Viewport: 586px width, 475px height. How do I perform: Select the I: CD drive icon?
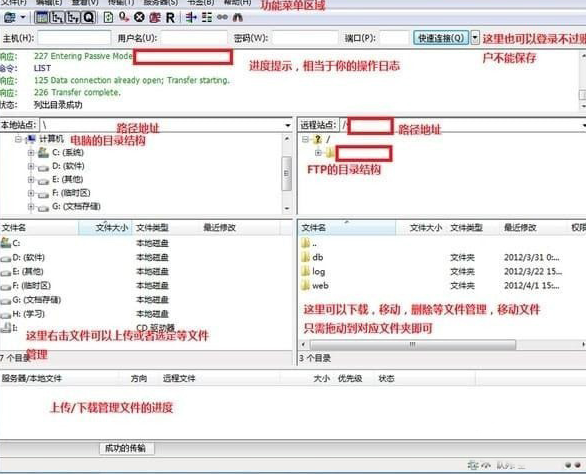point(6,328)
